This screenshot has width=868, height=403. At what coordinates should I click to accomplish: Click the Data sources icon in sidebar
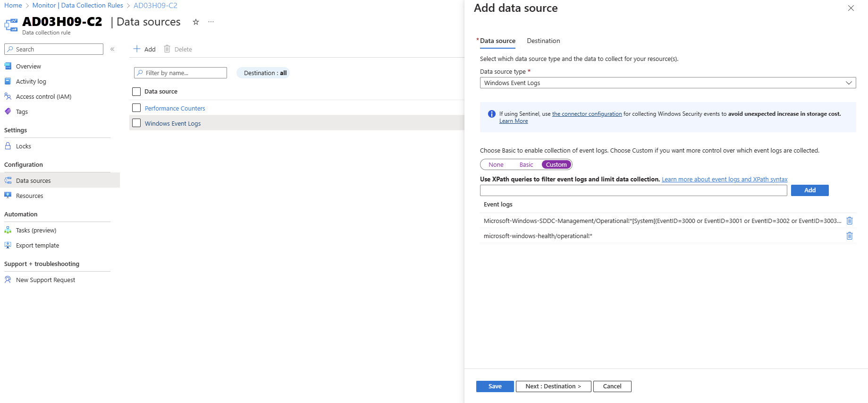(x=8, y=180)
